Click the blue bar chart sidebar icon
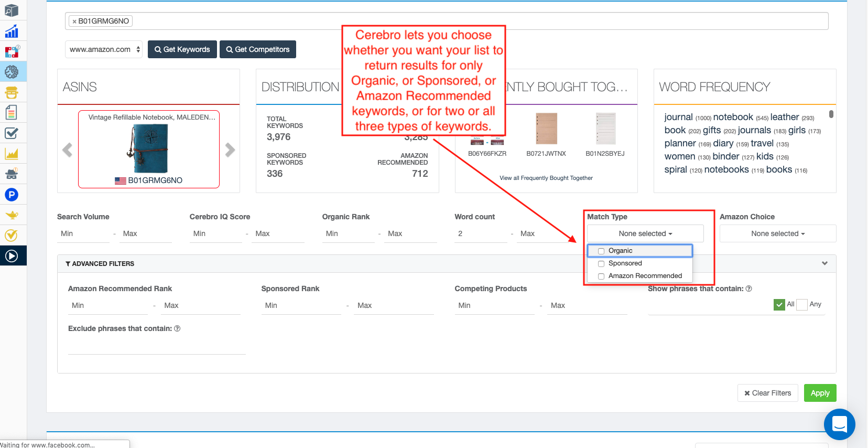 pos(12,31)
